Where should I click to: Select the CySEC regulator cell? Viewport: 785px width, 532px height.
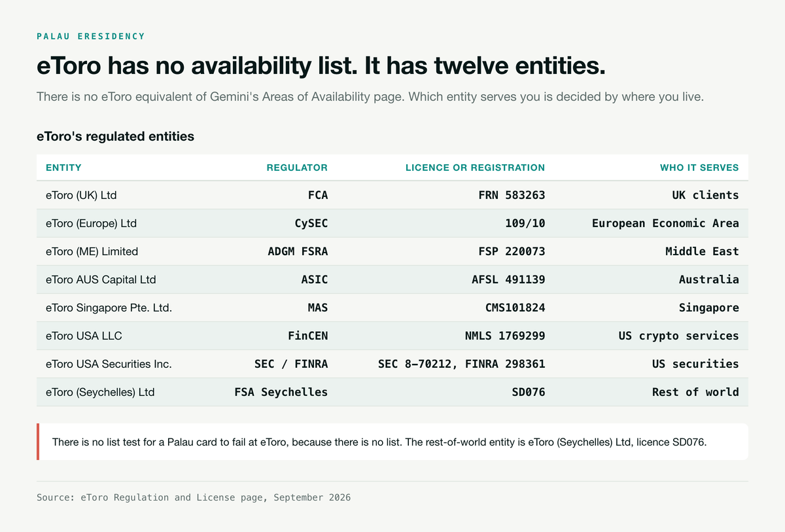(x=311, y=223)
